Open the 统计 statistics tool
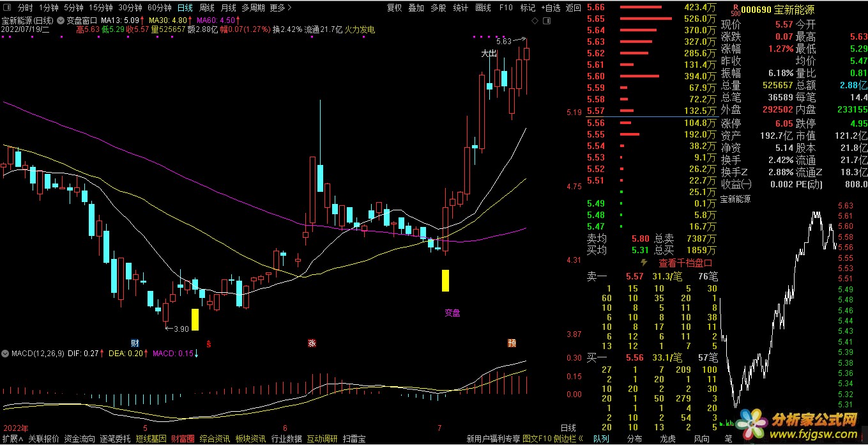Image resolution: width=868 pixels, height=445 pixels. point(461,8)
